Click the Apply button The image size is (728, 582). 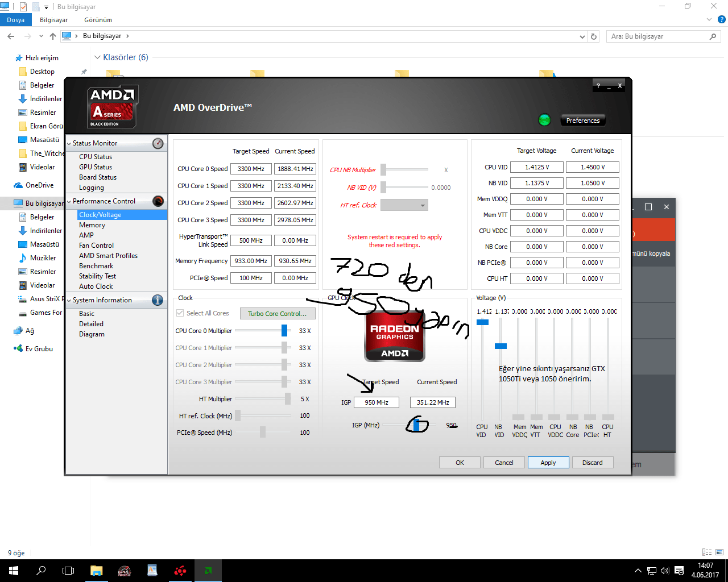coord(548,463)
